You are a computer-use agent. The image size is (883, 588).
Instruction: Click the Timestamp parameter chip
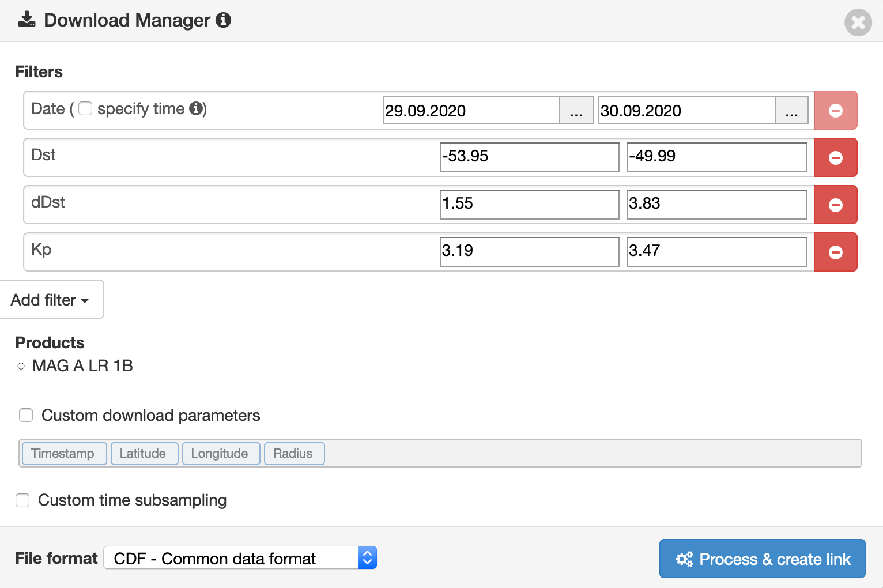click(63, 453)
